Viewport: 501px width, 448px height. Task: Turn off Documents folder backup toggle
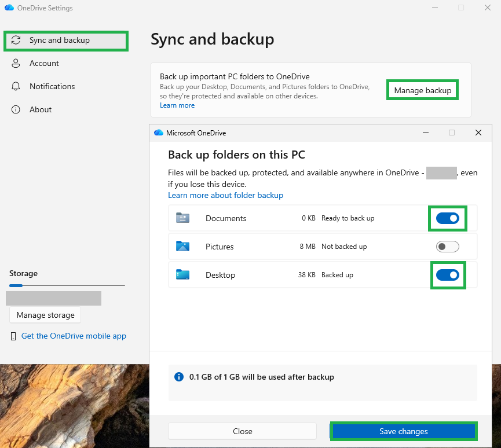click(447, 218)
